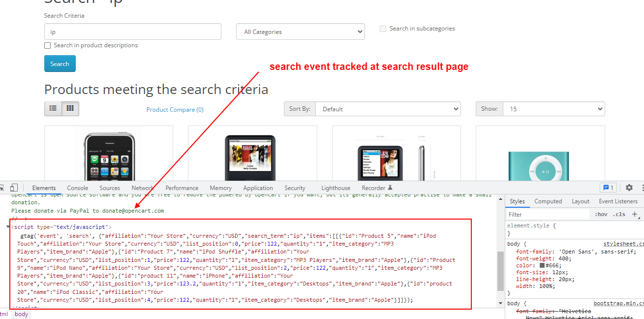Open bootstrap.min.css source link
The image size is (644, 319).
[x=618, y=304]
